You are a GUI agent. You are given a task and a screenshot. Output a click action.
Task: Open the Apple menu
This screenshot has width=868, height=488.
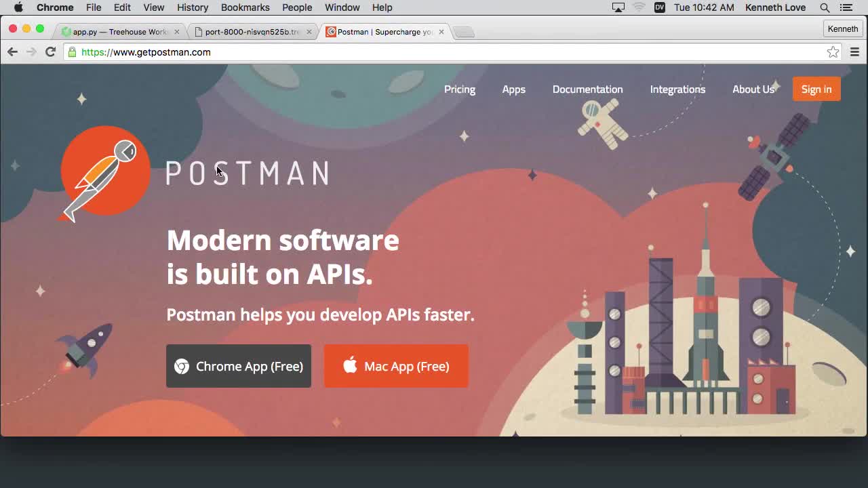[x=18, y=7]
